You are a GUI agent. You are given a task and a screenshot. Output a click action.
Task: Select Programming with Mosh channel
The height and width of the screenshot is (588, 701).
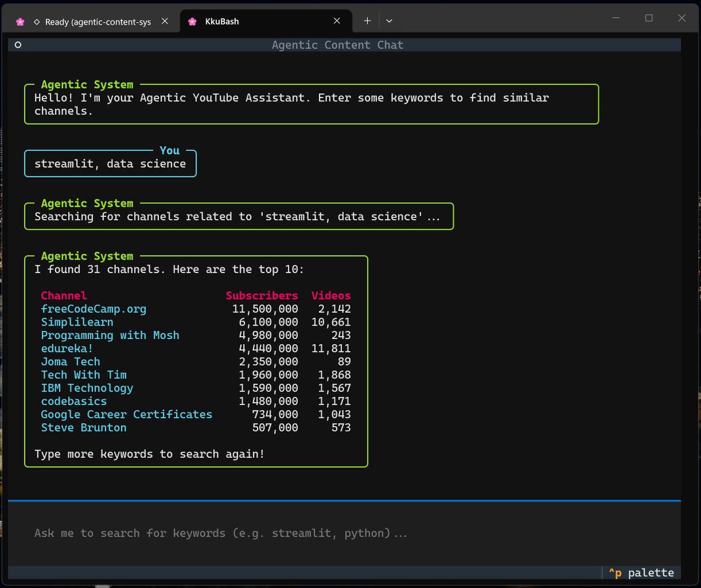[110, 335]
